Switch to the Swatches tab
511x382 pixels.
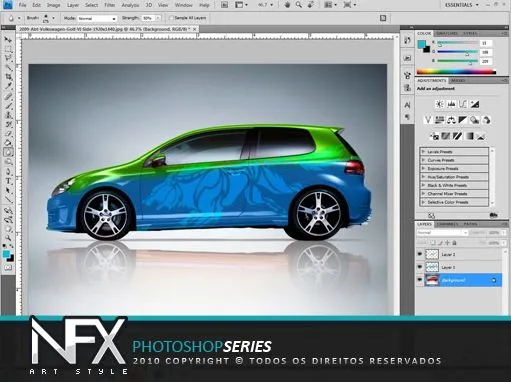[x=447, y=33]
